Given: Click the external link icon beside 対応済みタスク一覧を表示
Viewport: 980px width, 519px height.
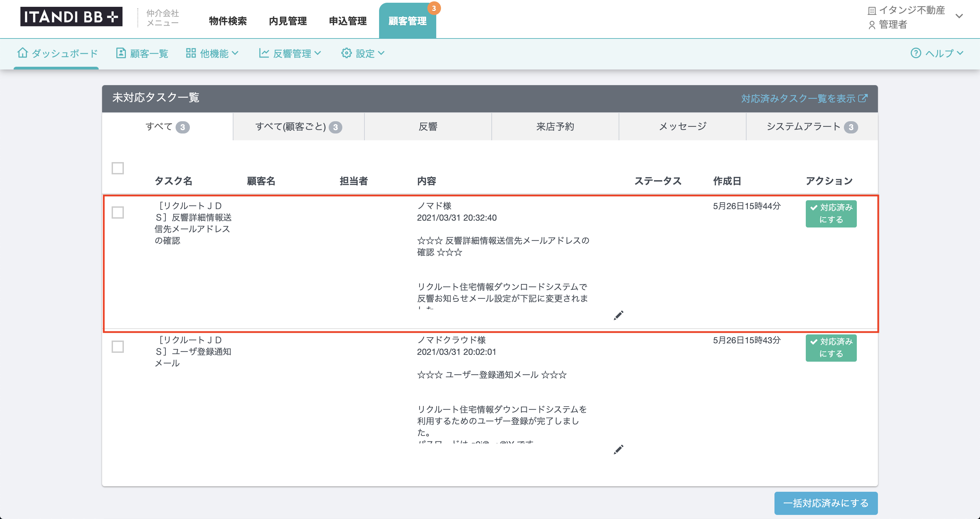Looking at the screenshot, I should [x=863, y=98].
